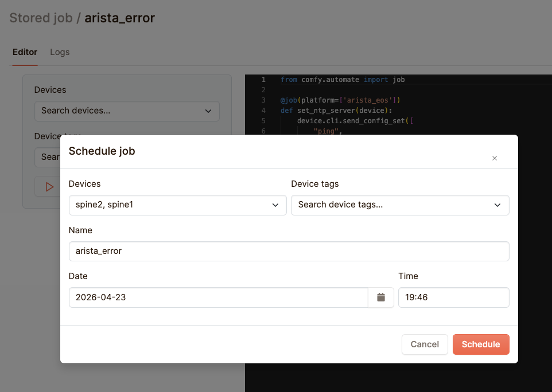Click the Date field showing 2026-04-23
This screenshot has height=392, width=552.
218,297
